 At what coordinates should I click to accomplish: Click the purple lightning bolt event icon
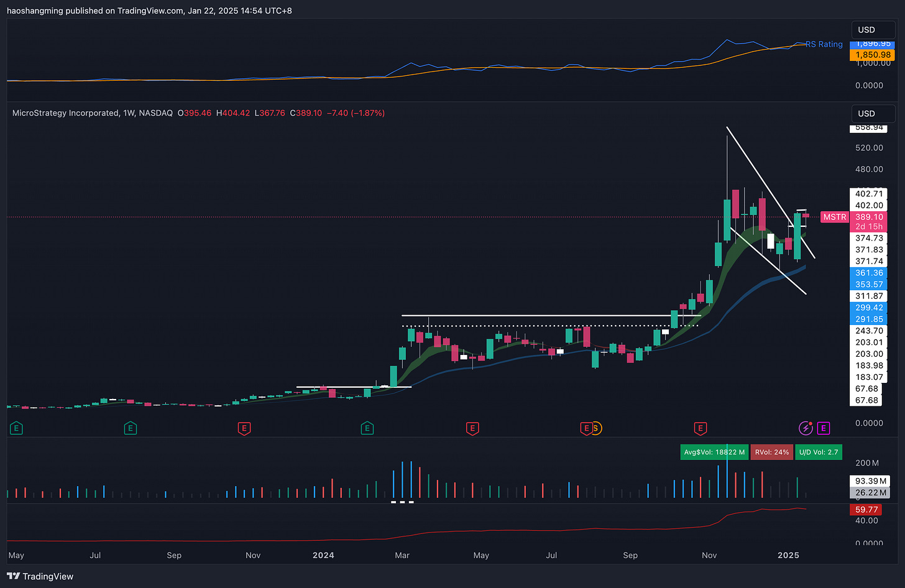pyautogui.click(x=806, y=428)
